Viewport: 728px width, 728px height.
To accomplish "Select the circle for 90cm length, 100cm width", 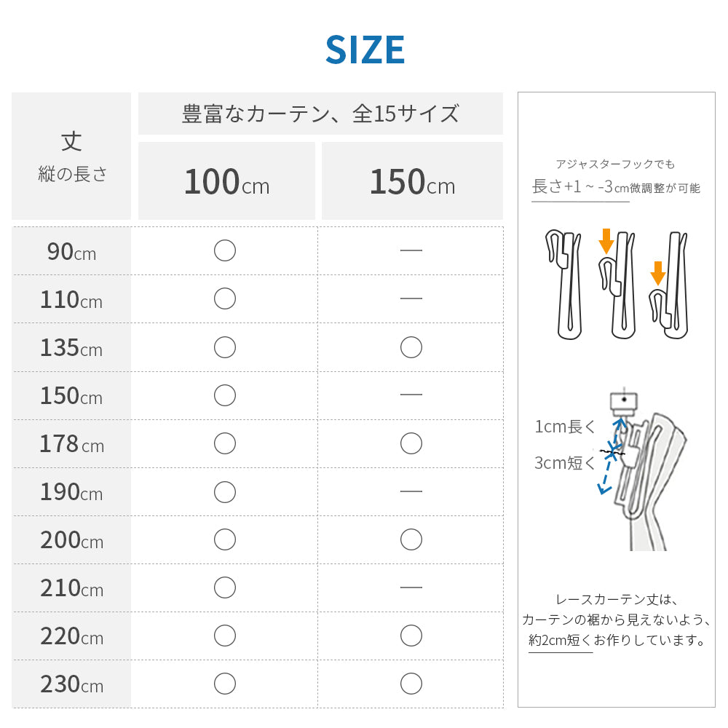I will click(225, 250).
